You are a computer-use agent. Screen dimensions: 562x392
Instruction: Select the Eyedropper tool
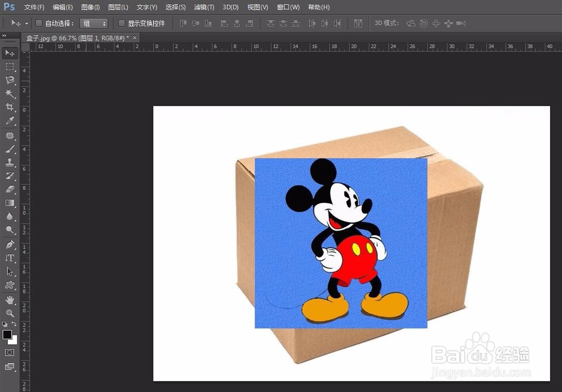pyautogui.click(x=10, y=121)
